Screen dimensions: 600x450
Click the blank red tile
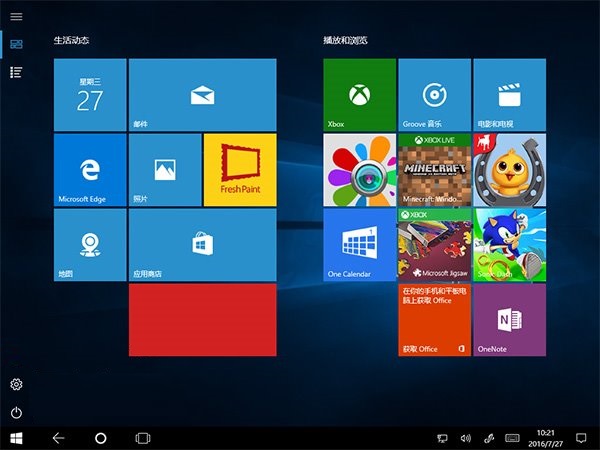(202, 320)
